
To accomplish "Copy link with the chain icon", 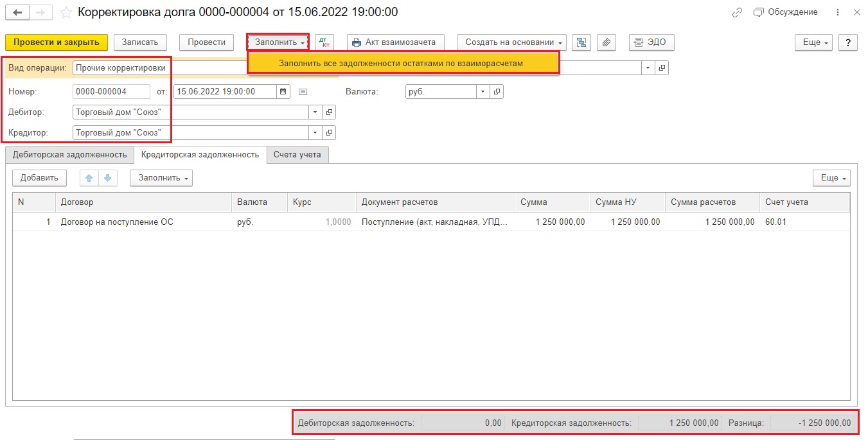I will (x=738, y=12).
